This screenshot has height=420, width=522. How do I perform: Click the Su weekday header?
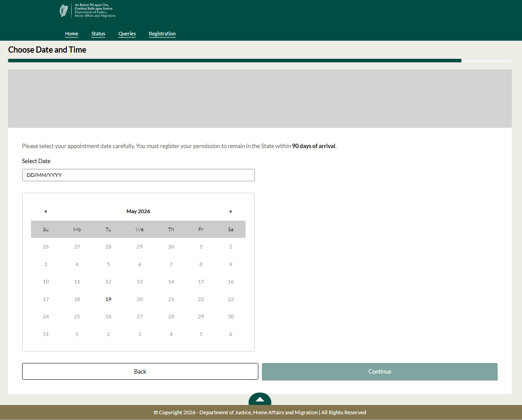[x=46, y=229]
